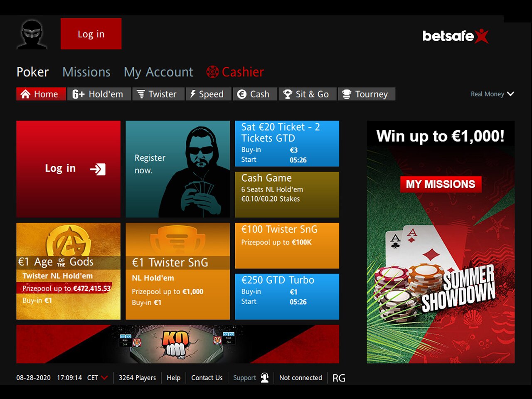Choose the Speed lightning bolt icon
The image size is (532, 399).
(x=193, y=94)
